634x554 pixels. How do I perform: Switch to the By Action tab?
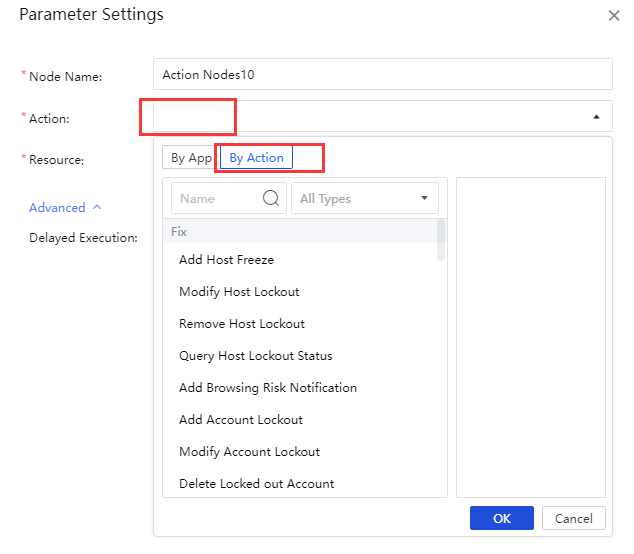pyautogui.click(x=256, y=158)
